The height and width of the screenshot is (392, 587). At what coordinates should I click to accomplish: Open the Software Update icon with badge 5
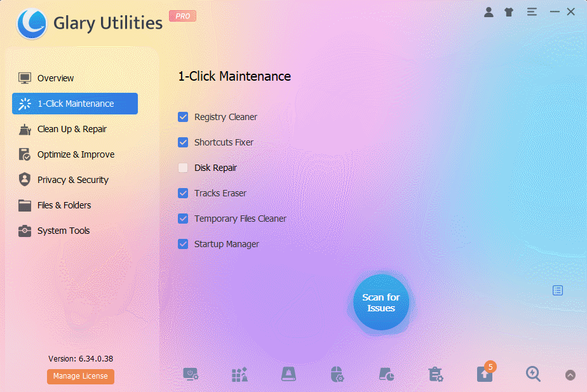(485, 373)
